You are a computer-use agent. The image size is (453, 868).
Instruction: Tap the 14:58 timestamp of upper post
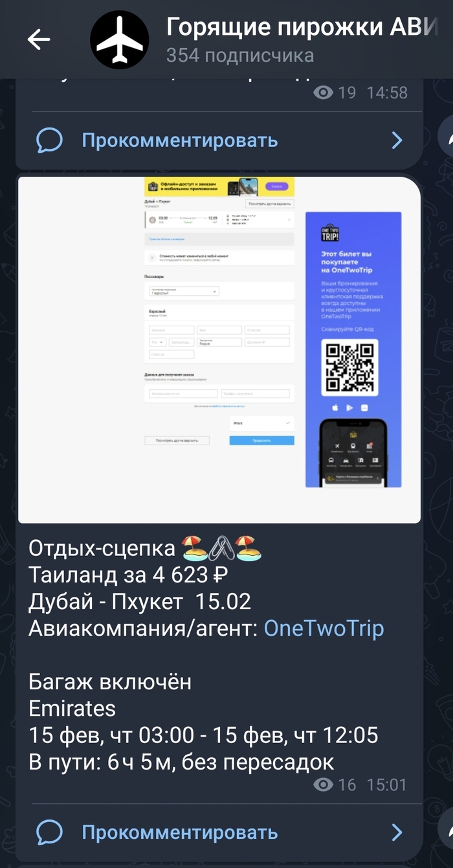[x=387, y=93]
